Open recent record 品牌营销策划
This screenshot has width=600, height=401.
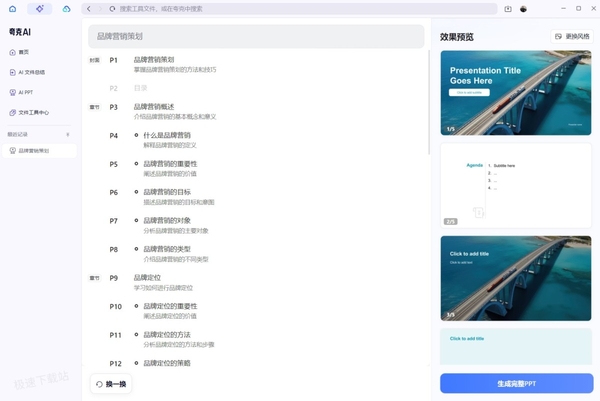tap(39, 151)
